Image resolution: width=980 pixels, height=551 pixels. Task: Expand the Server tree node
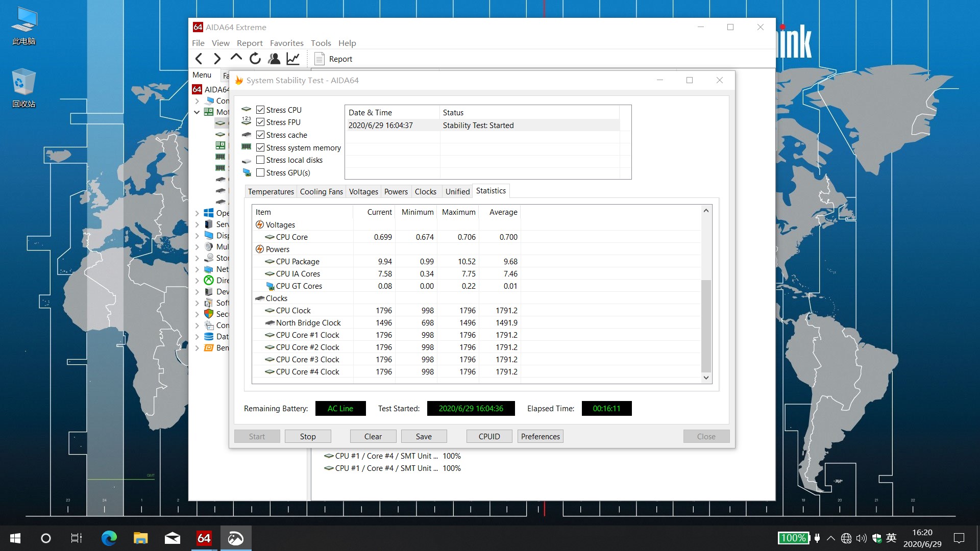(197, 224)
